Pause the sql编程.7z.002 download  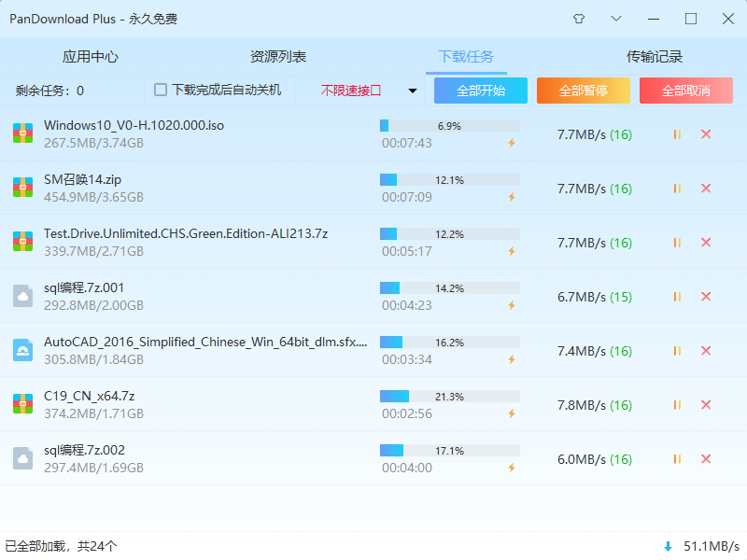[x=677, y=459]
